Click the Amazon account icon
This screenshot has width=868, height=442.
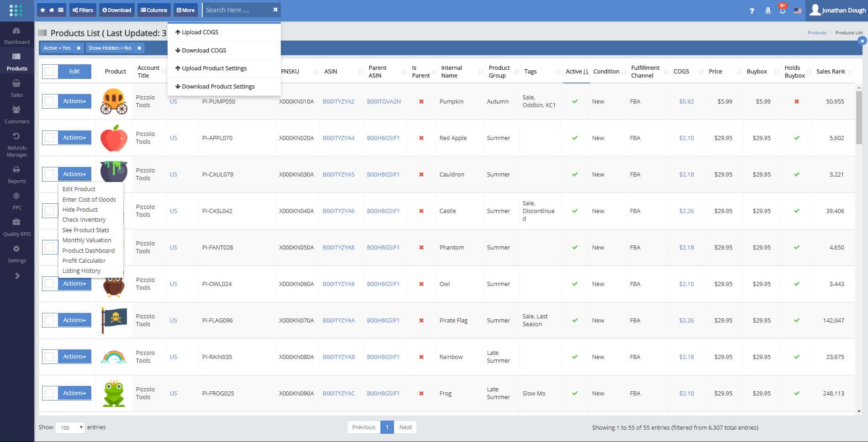pyautogui.click(x=768, y=10)
